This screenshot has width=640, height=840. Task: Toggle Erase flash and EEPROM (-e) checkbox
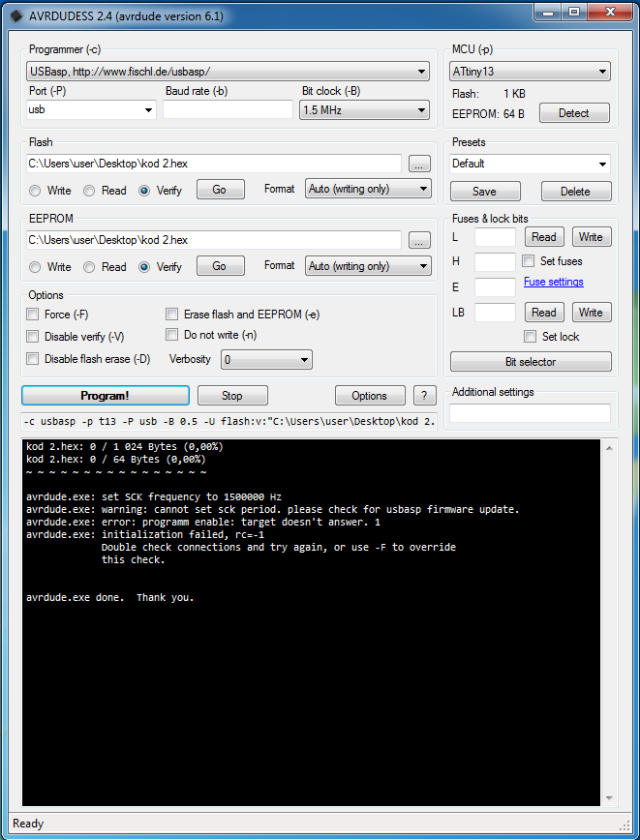tap(171, 314)
